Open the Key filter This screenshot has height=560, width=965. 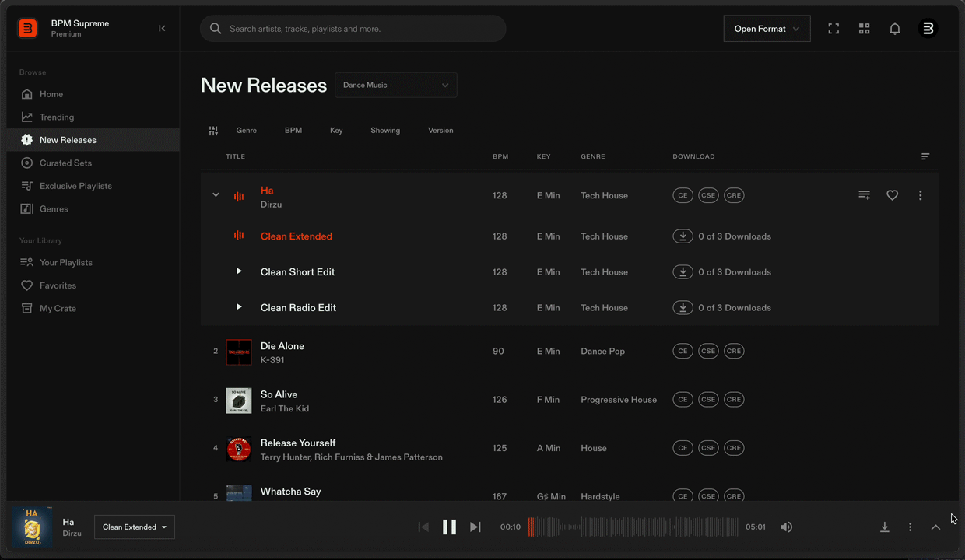[336, 131]
